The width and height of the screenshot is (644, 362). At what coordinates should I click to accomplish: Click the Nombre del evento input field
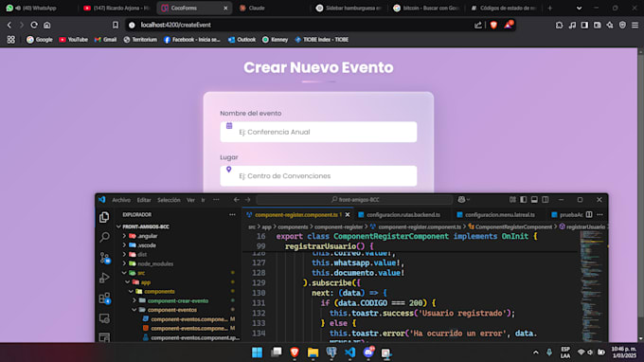click(318, 132)
